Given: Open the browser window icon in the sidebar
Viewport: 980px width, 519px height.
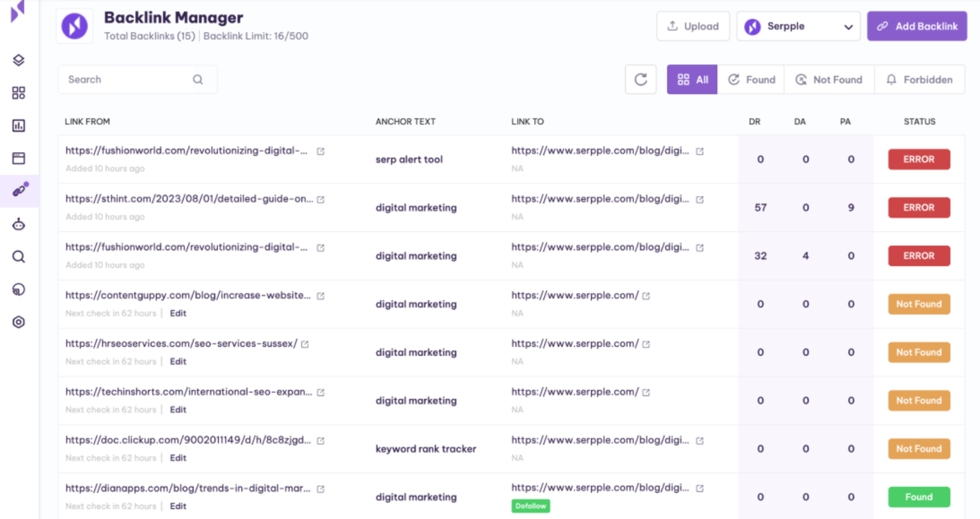Looking at the screenshot, I should click(19, 158).
